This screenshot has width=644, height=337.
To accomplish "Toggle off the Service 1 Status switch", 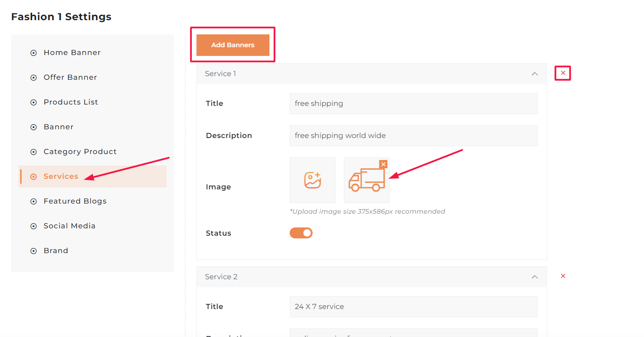I will [301, 233].
